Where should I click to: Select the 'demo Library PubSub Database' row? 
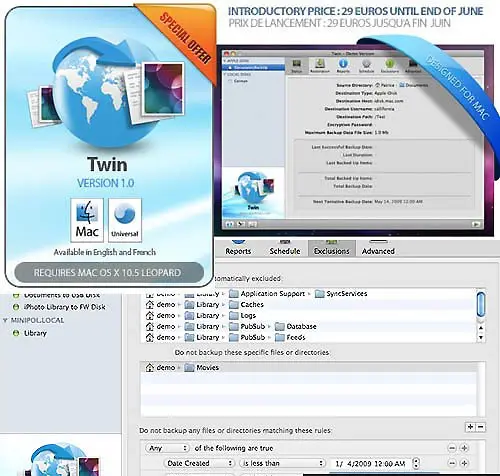click(x=308, y=326)
